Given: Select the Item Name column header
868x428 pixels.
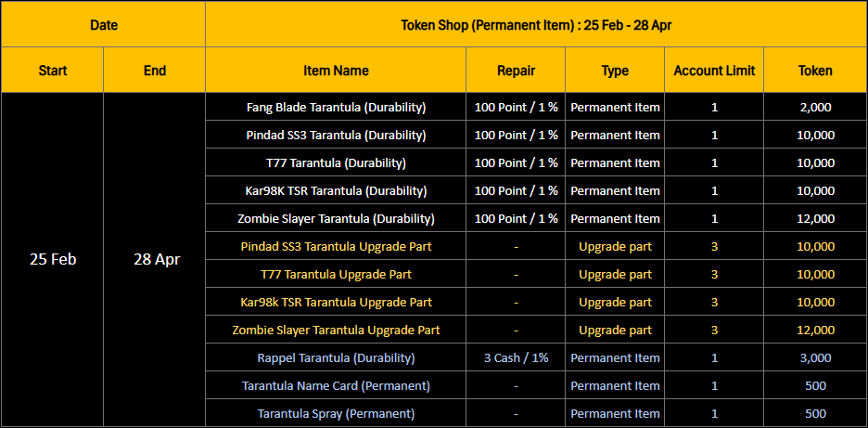Looking at the screenshot, I should click(x=336, y=71).
